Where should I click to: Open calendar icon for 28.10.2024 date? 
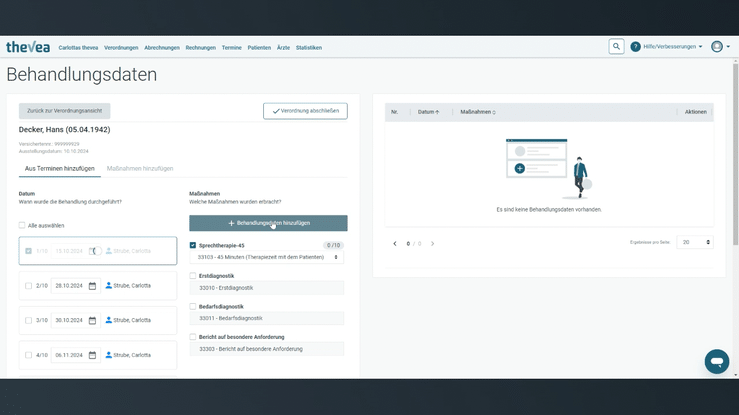(92, 286)
